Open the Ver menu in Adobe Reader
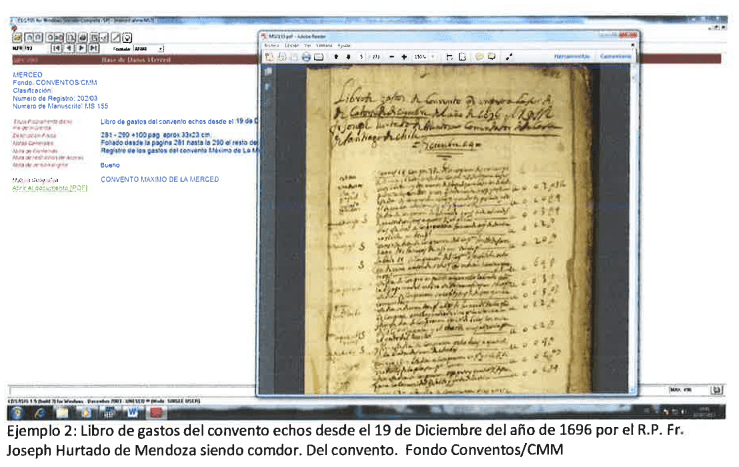 click(307, 46)
